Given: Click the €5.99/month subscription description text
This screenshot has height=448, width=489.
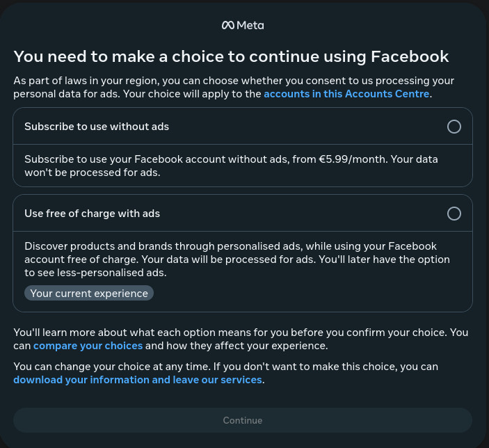Looking at the screenshot, I should [x=231, y=166].
